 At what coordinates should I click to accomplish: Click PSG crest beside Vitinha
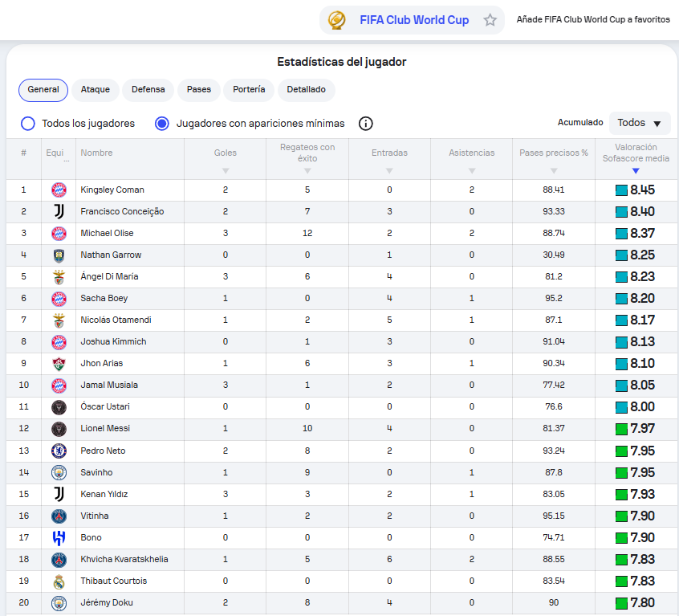coord(59,516)
